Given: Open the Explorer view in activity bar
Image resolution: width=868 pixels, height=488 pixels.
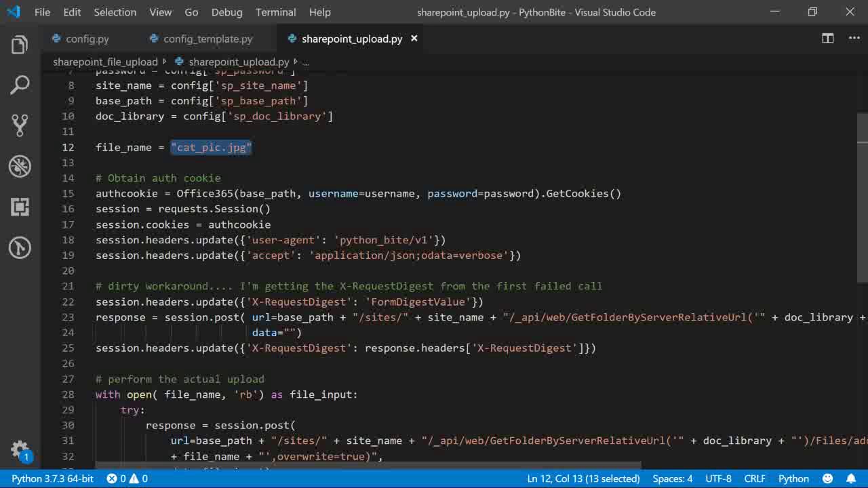Looking at the screenshot, I should pos(20,45).
